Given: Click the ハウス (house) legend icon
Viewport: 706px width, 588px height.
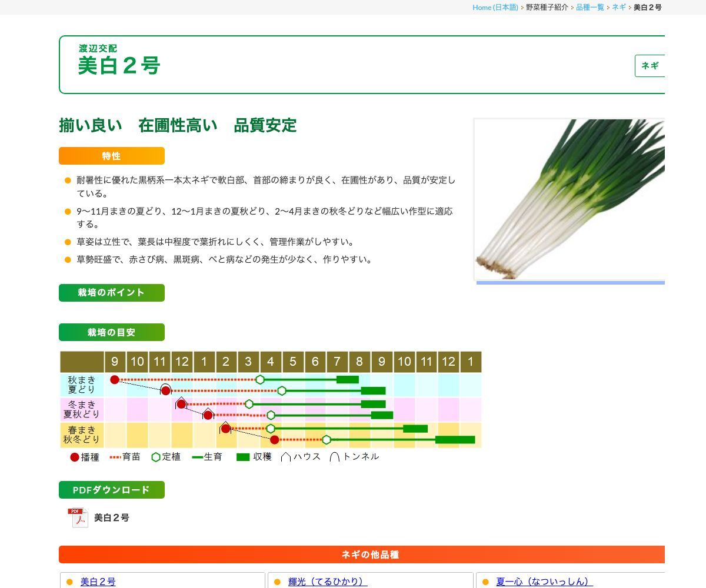Looking at the screenshot, I should (x=286, y=456).
